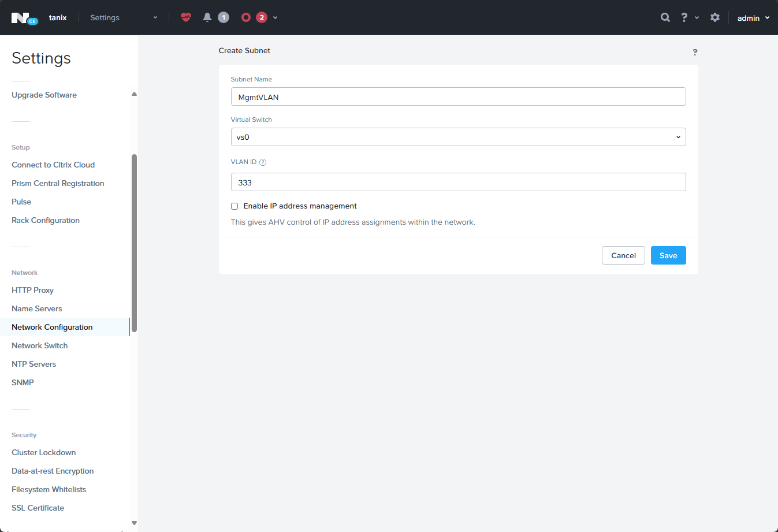Click the Nutanix CE logo
778x532 pixels.
coord(24,18)
